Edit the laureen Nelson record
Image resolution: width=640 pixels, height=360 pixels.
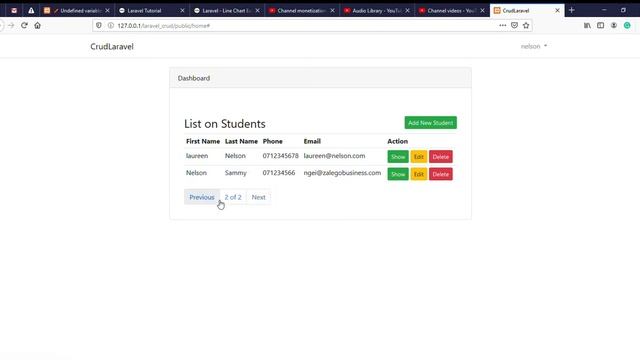pyautogui.click(x=419, y=157)
